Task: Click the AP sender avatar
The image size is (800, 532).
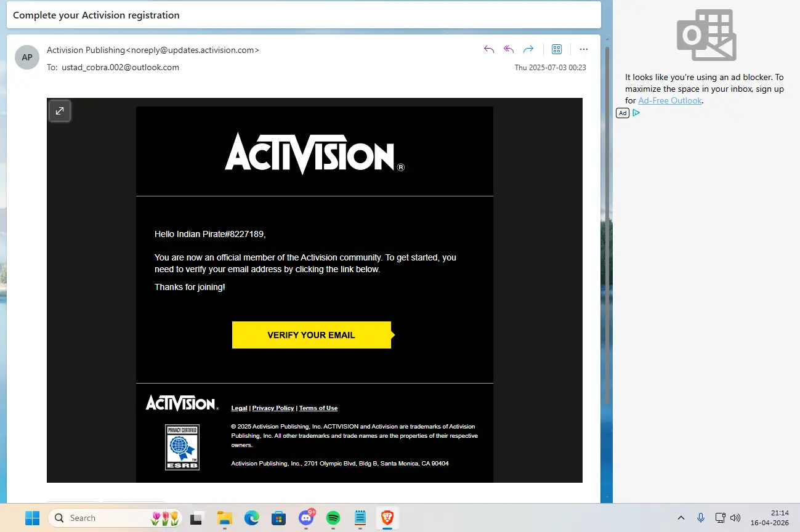Action: coord(27,57)
